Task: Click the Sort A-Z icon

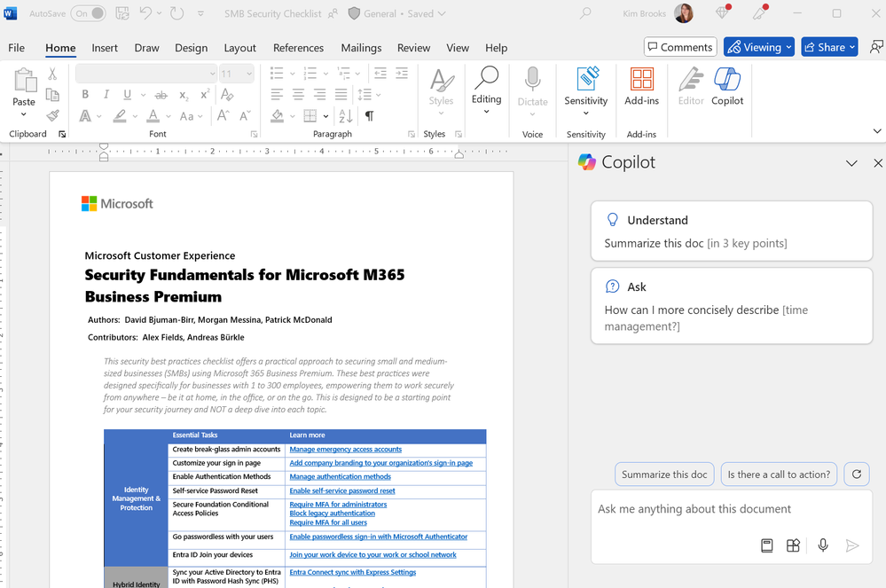Action: coord(346,116)
